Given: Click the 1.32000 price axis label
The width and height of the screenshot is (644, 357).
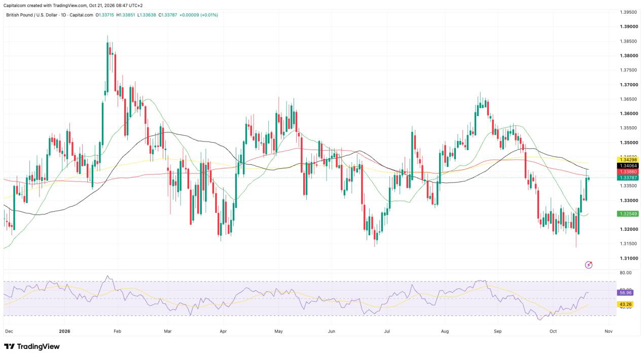Looking at the screenshot, I should (x=629, y=229).
